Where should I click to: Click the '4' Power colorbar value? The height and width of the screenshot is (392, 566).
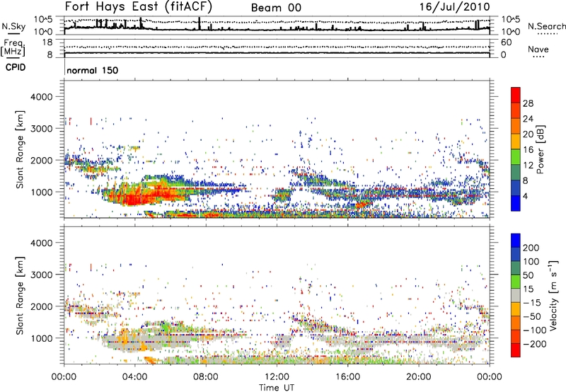point(525,196)
